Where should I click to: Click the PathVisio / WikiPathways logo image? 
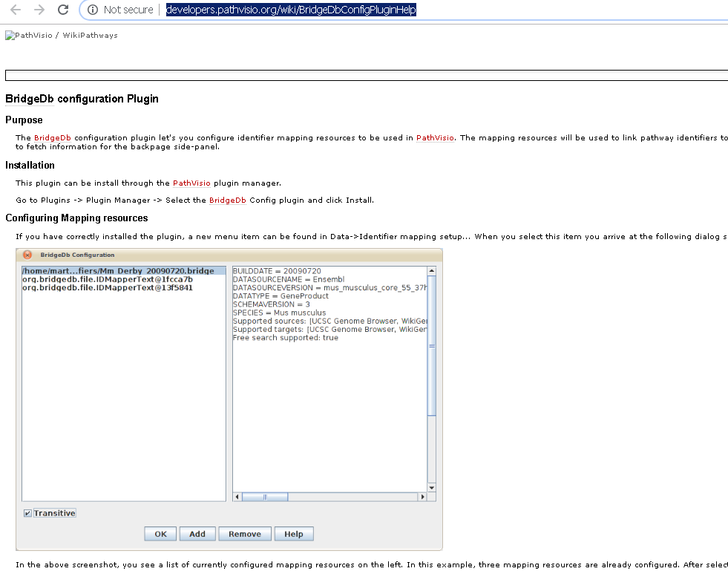62,36
